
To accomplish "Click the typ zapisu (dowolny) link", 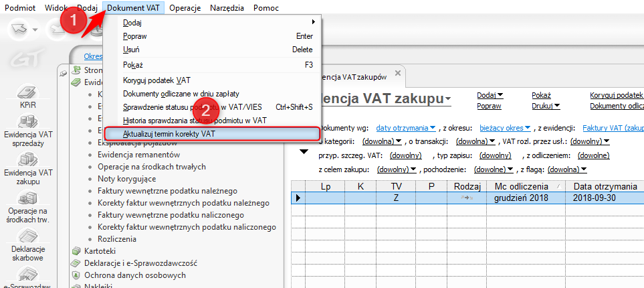I will click(496, 155).
